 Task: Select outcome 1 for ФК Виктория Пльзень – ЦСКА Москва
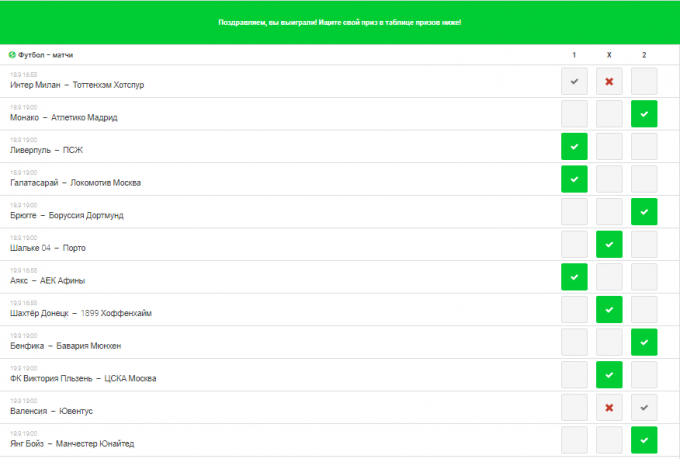(x=574, y=375)
